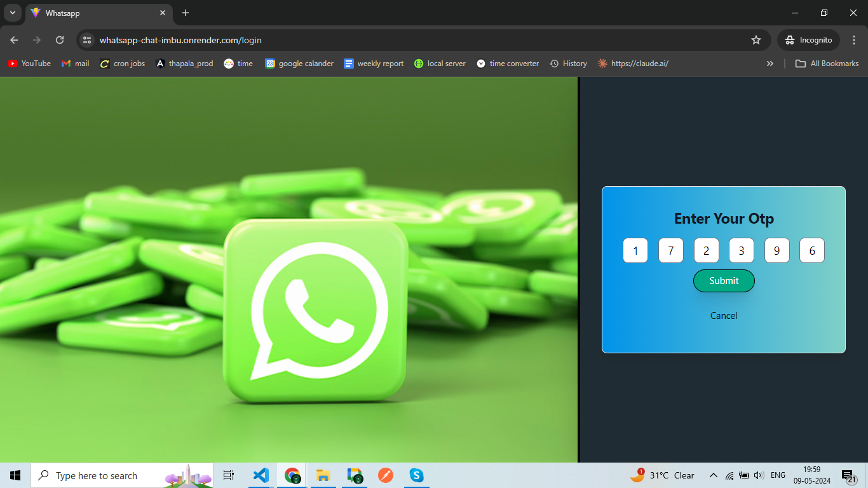Viewport: 868px width, 488px height.
Task: Open the weekly report bookmark
Action: click(374, 64)
